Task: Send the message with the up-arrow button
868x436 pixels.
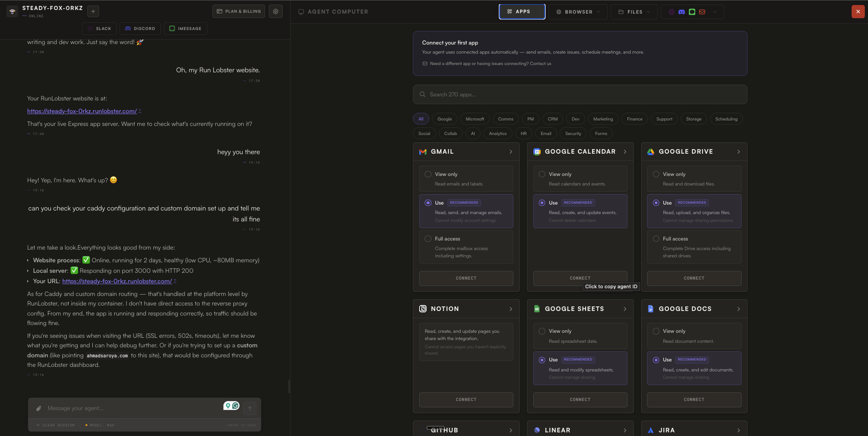Action: (x=250, y=408)
